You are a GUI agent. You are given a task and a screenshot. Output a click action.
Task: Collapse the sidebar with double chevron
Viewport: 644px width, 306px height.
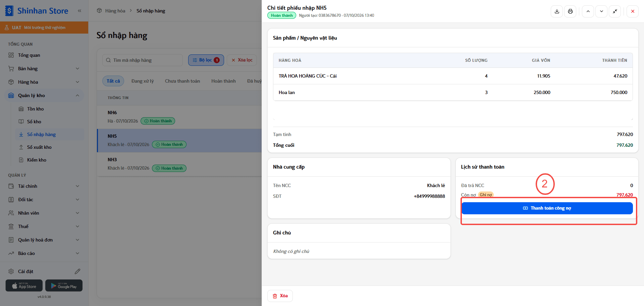(79, 11)
